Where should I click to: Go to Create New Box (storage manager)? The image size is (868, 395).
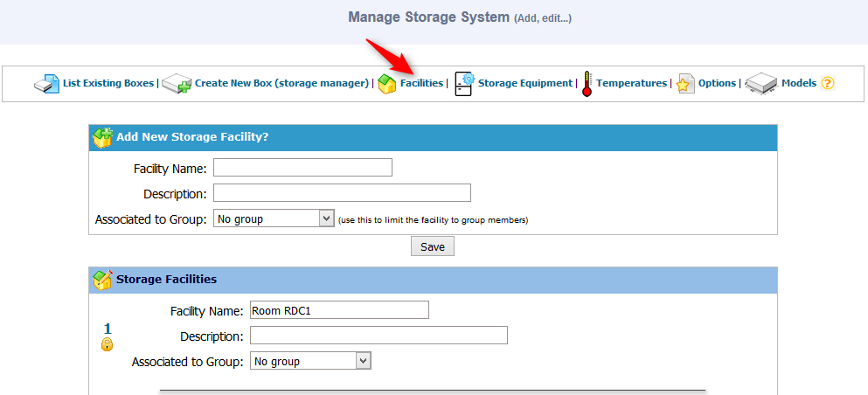tap(281, 83)
